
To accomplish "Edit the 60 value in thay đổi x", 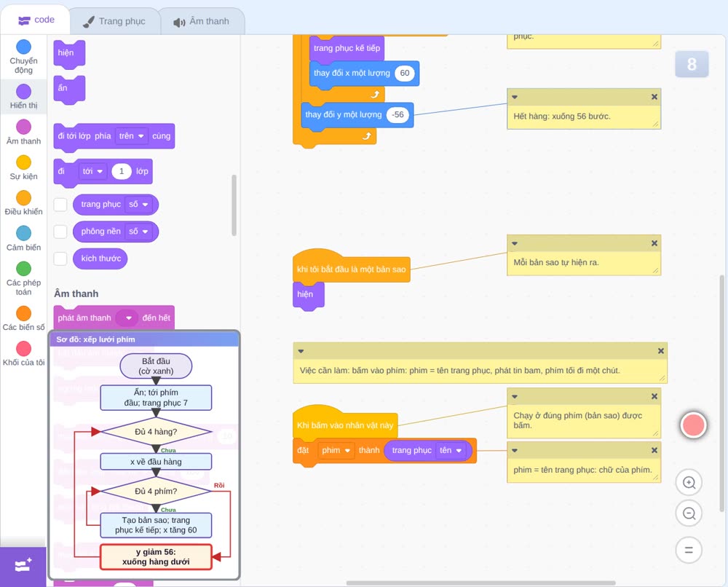I will pyautogui.click(x=405, y=73).
